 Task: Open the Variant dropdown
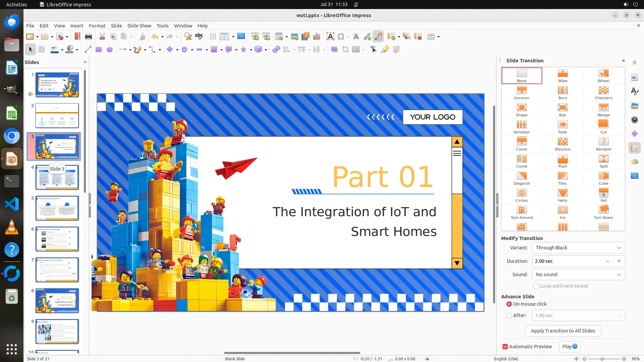click(x=578, y=248)
